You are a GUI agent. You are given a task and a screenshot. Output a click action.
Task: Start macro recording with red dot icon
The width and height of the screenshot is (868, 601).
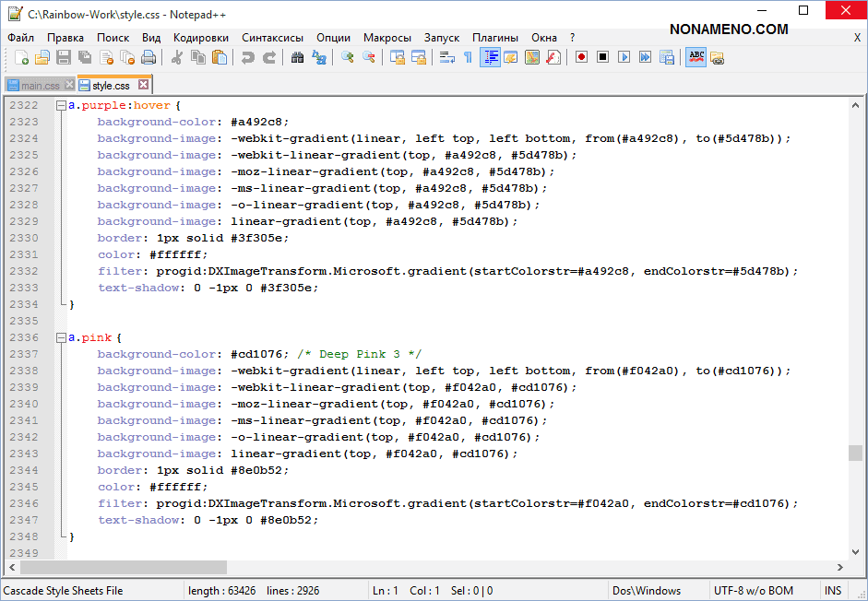pyautogui.click(x=581, y=57)
